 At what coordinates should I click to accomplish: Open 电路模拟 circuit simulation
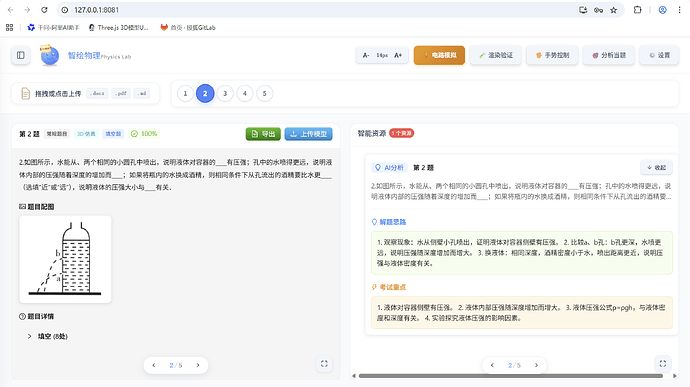pos(439,55)
